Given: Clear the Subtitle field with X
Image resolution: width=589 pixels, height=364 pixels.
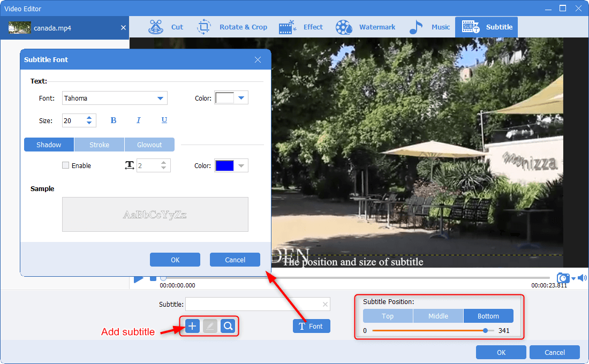Looking at the screenshot, I should (326, 304).
